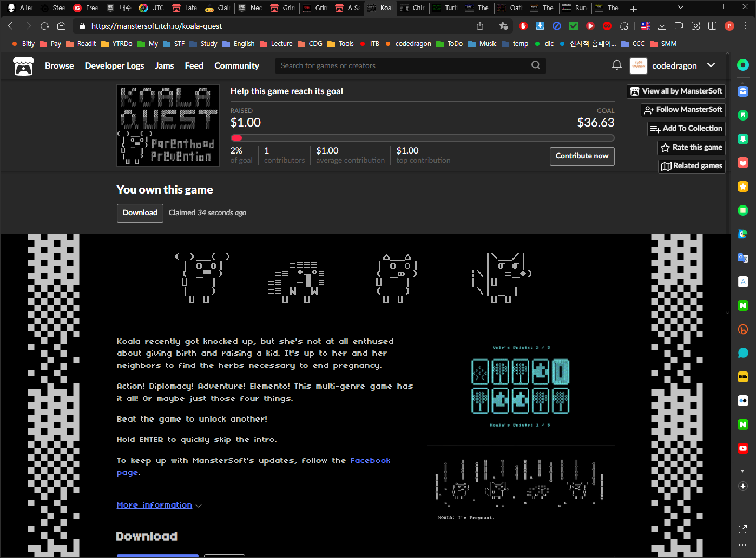The width and height of the screenshot is (756, 558).
Task: Click the fundraising goal progress bar
Action: click(422, 138)
